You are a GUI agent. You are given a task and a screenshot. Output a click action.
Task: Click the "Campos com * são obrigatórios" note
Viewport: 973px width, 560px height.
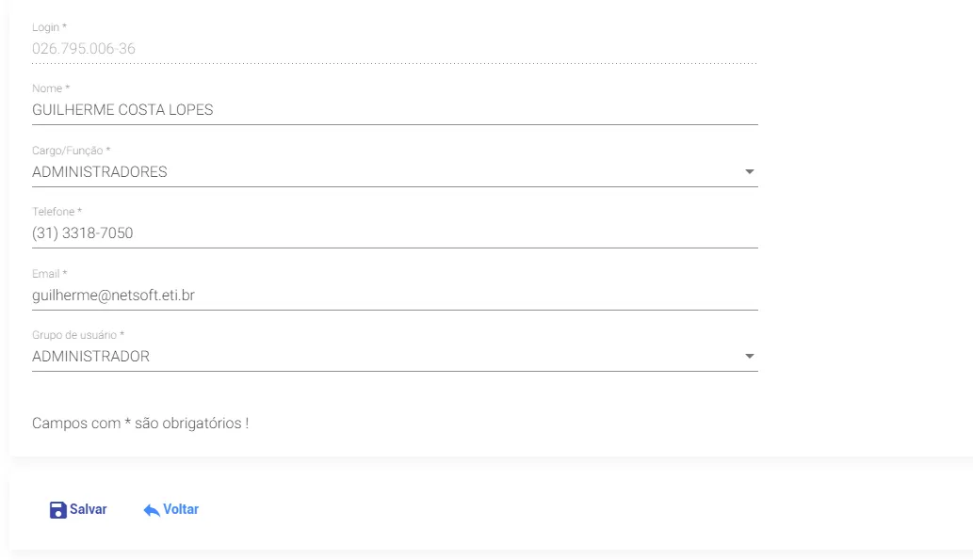140,424
